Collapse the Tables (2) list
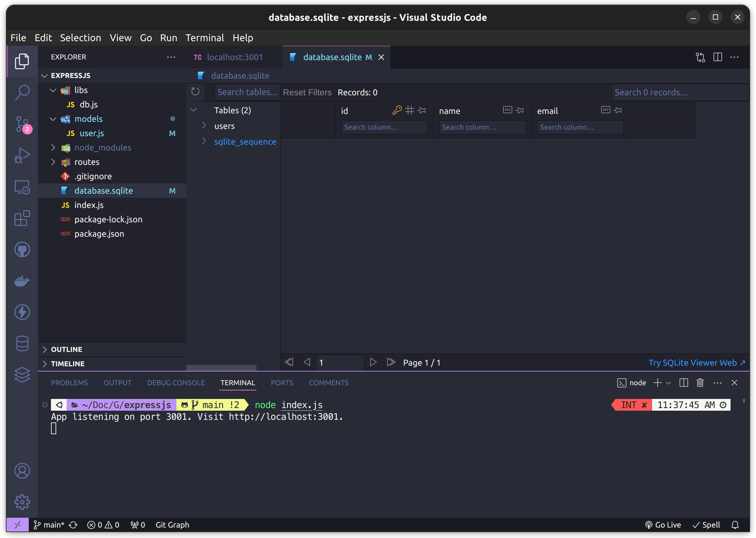756x538 pixels. coord(194,109)
